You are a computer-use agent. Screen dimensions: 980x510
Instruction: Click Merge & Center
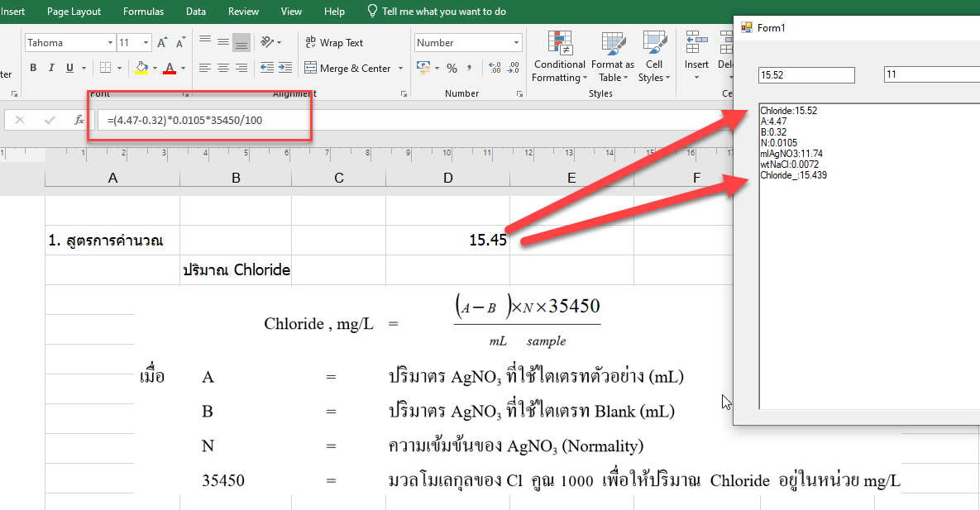pos(347,68)
